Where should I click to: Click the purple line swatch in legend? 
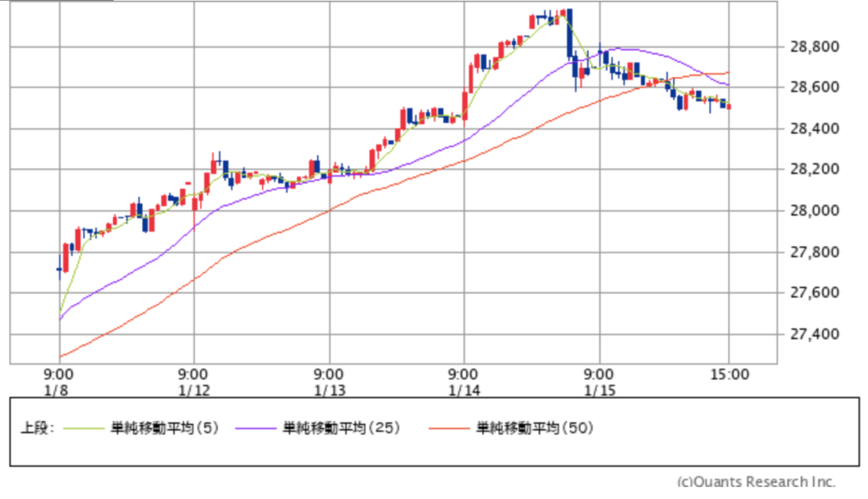(255, 428)
